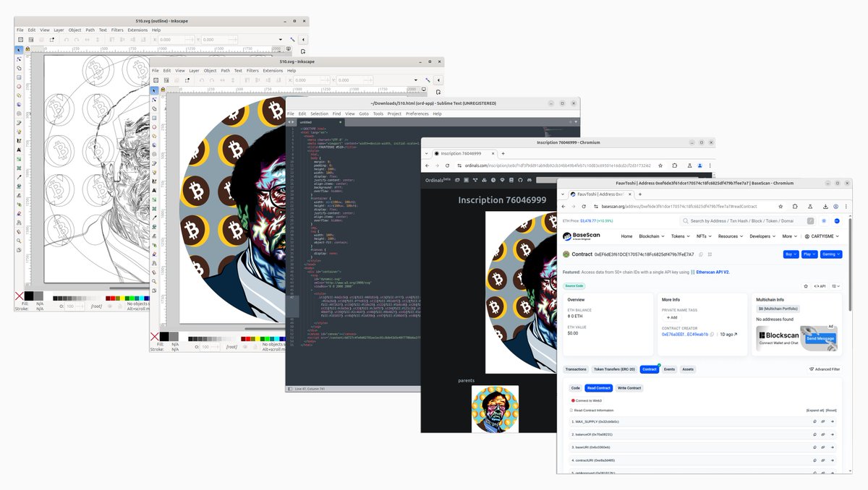The width and height of the screenshot is (868, 490).
Task: Click the no-fill X swatch in outline Inkscape palette
Action: 19,296
